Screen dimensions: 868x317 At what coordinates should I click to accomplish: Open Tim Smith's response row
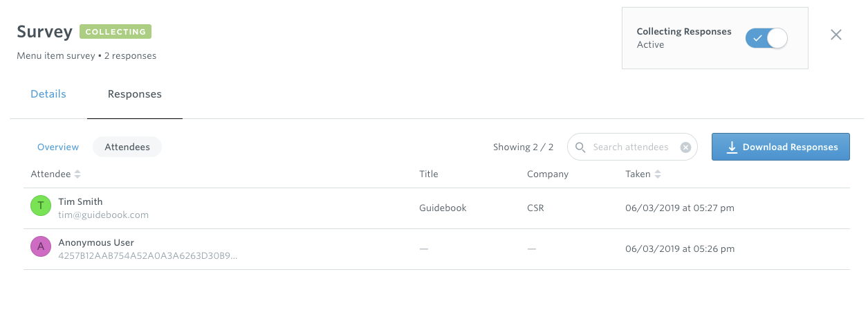(x=436, y=208)
